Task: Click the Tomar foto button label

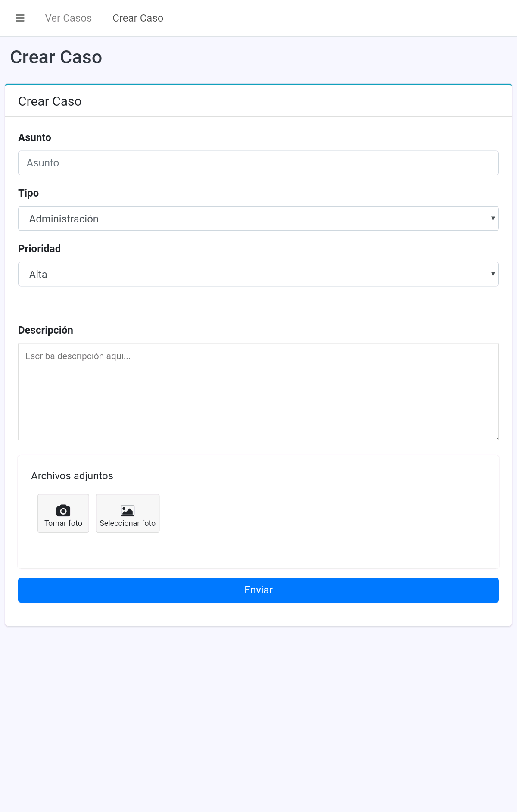Action: click(63, 523)
